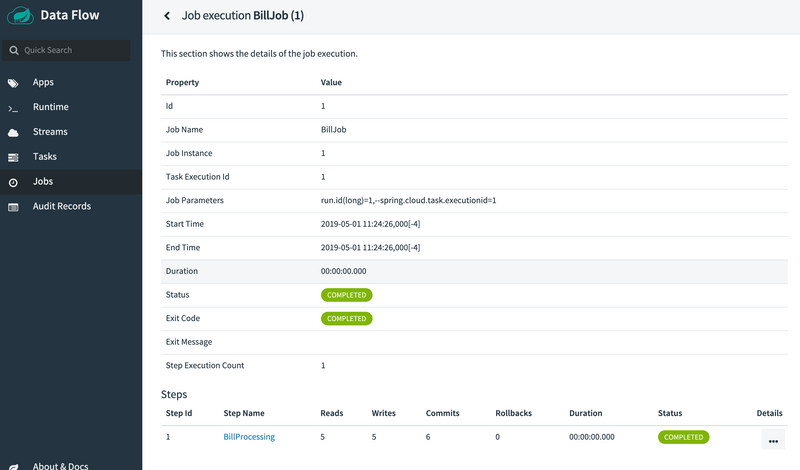Click the Apps tags icon in sidebar
800x470 pixels.
(13, 83)
